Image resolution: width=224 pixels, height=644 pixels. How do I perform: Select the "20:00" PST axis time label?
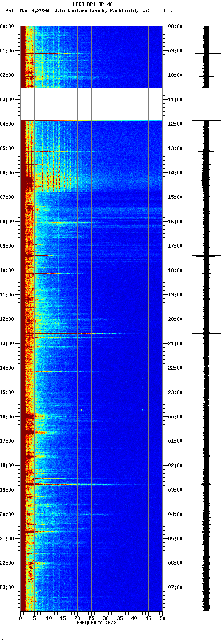pyautogui.click(x=7, y=514)
